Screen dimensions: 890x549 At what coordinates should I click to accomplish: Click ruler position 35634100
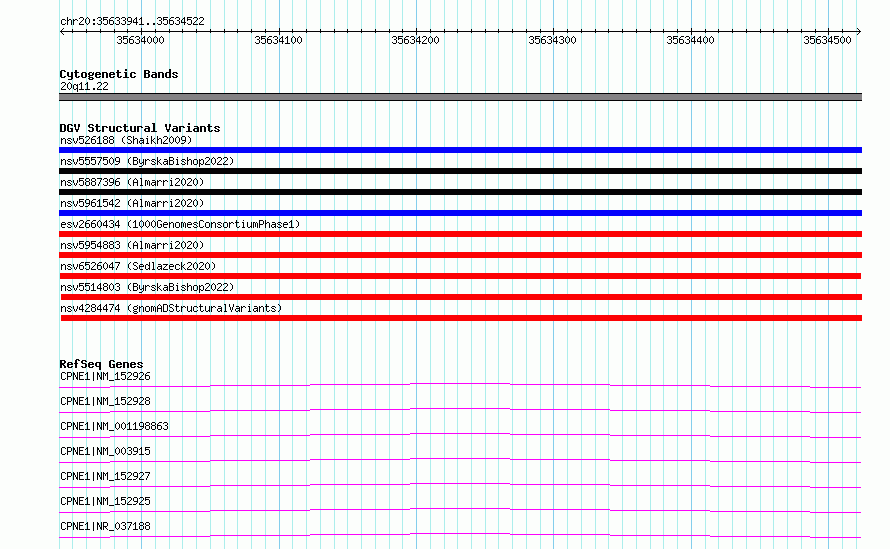[278, 40]
